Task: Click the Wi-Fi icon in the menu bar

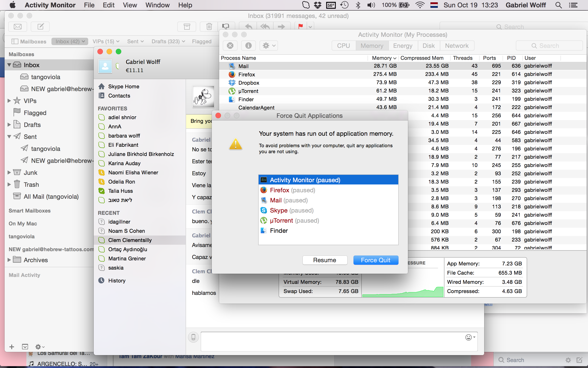Action: [420, 5]
